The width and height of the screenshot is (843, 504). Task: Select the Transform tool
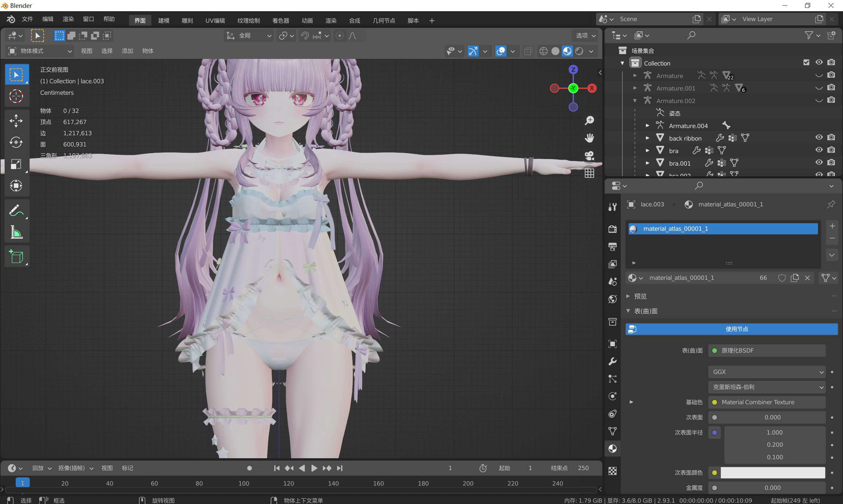16,186
